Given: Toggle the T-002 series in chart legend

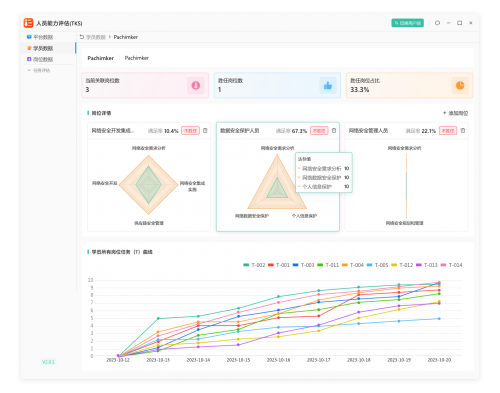Looking at the screenshot, I should point(254,265).
